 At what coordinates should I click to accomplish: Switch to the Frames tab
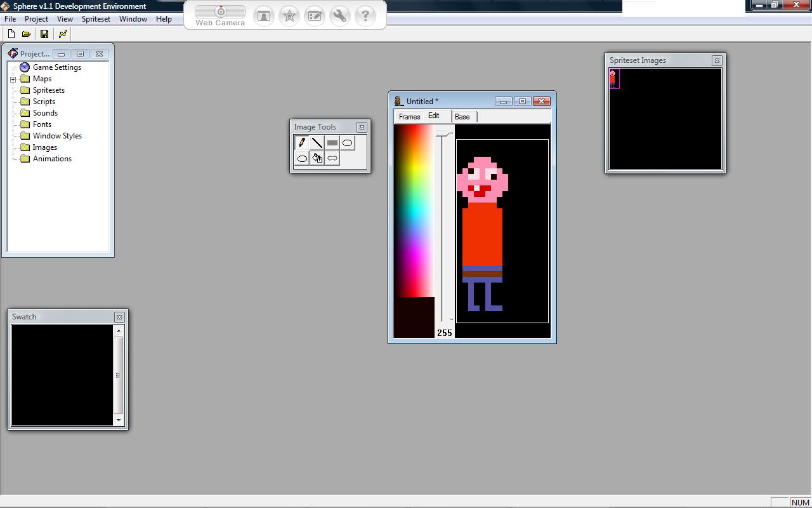[x=409, y=117]
